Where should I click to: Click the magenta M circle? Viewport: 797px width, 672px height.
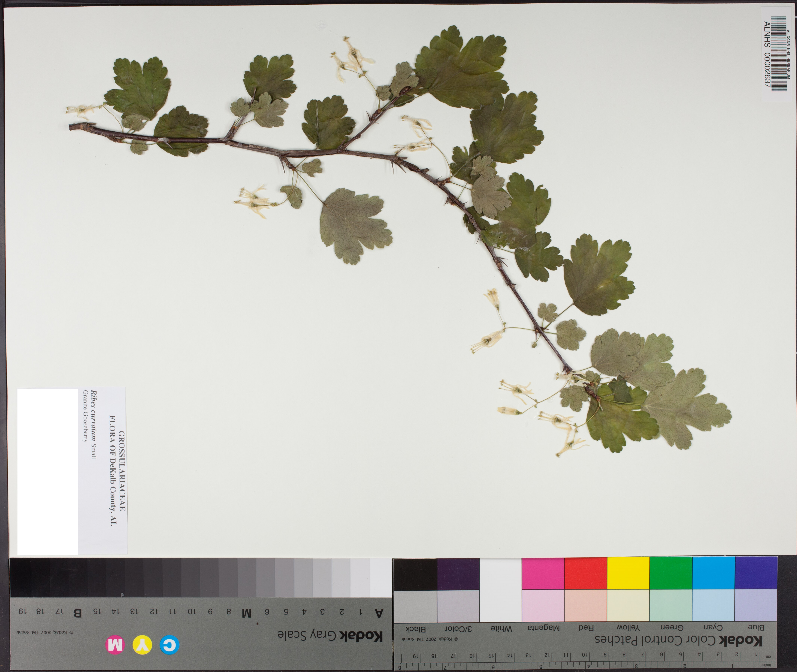(x=115, y=645)
